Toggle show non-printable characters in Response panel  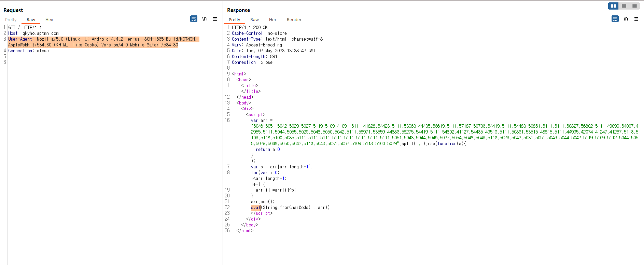pyautogui.click(x=626, y=19)
